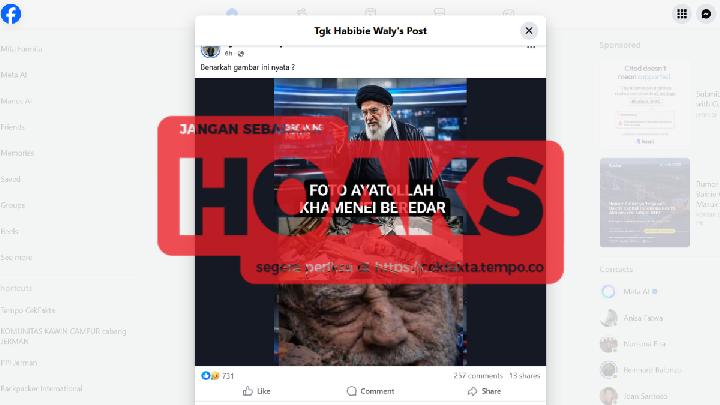This screenshot has height=405, width=720.
Task: Click the post author's profile picture
Action: (x=210, y=51)
